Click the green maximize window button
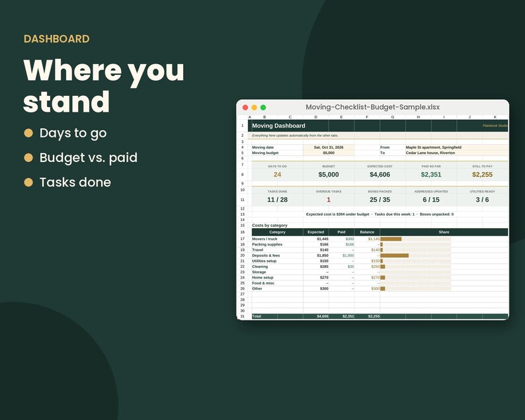This screenshot has width=525, height=420. 263,108
